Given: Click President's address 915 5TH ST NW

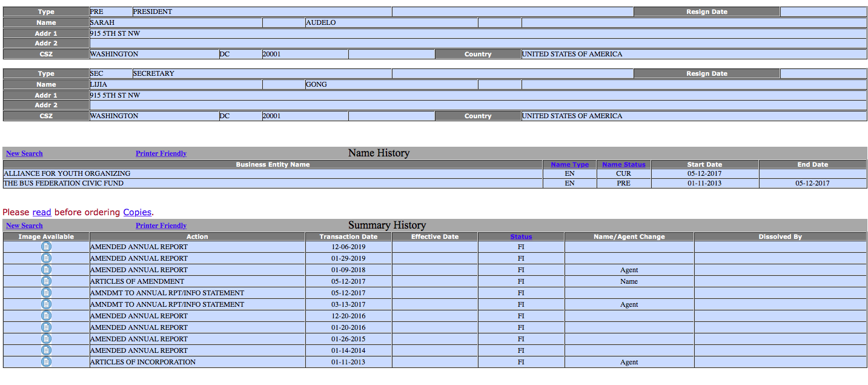Looking at the screenshot, I should (x=115, y=33).
